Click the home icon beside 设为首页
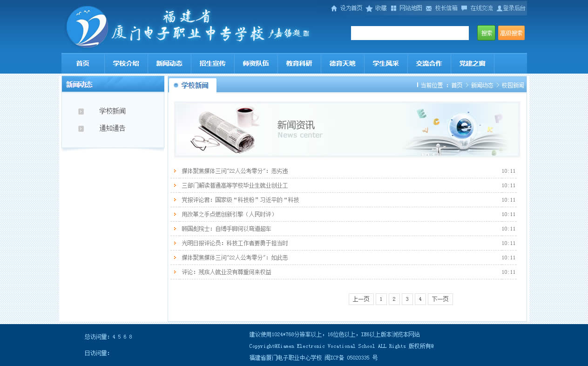This screenshot has width=588, height=366. (334, 8)
